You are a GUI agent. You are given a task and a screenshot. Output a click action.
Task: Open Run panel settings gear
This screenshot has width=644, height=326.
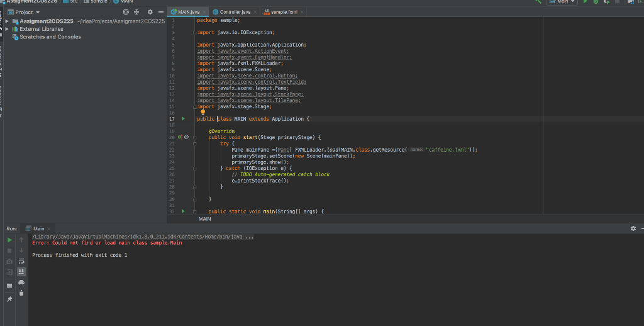[x=633, y=228]
